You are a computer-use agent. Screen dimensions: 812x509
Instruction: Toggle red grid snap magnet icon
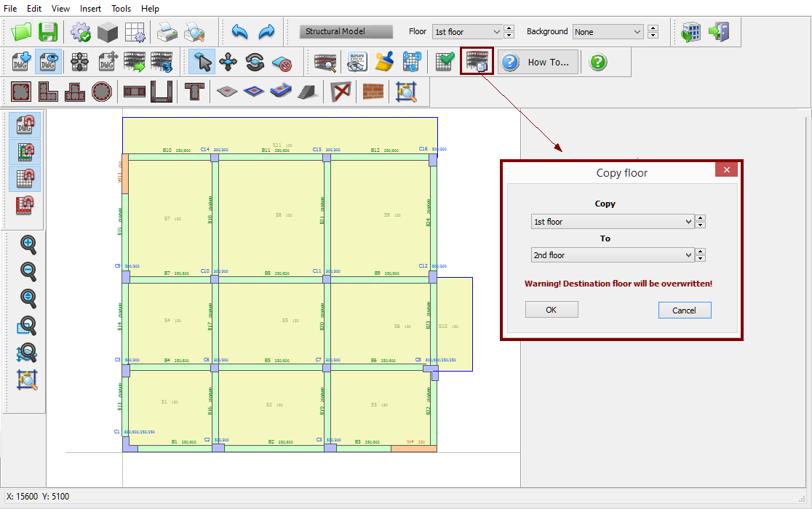pyautogui.click(x=25, y=205)
